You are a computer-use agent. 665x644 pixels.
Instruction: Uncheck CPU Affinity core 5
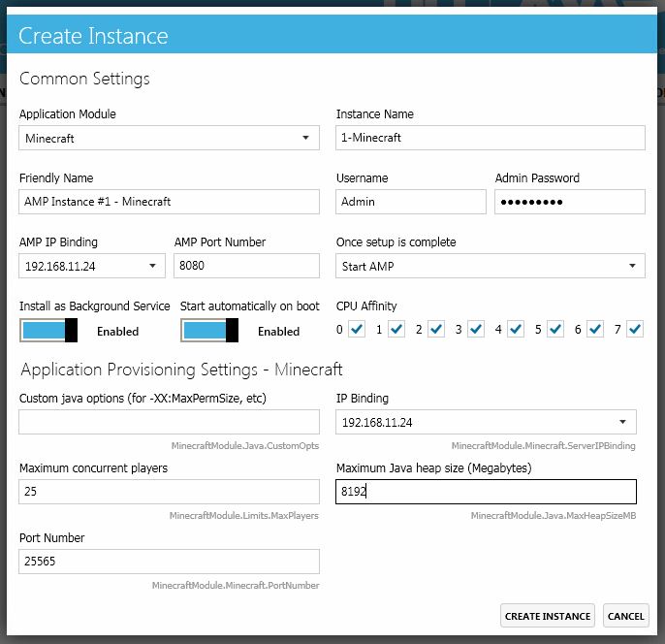click(555, 329)
